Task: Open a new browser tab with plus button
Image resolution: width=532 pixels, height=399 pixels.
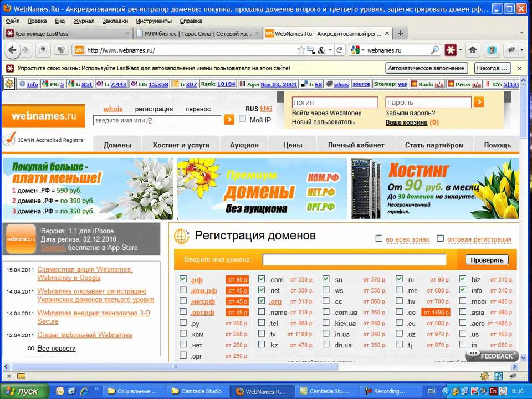Action: click(x=400, y=33)
